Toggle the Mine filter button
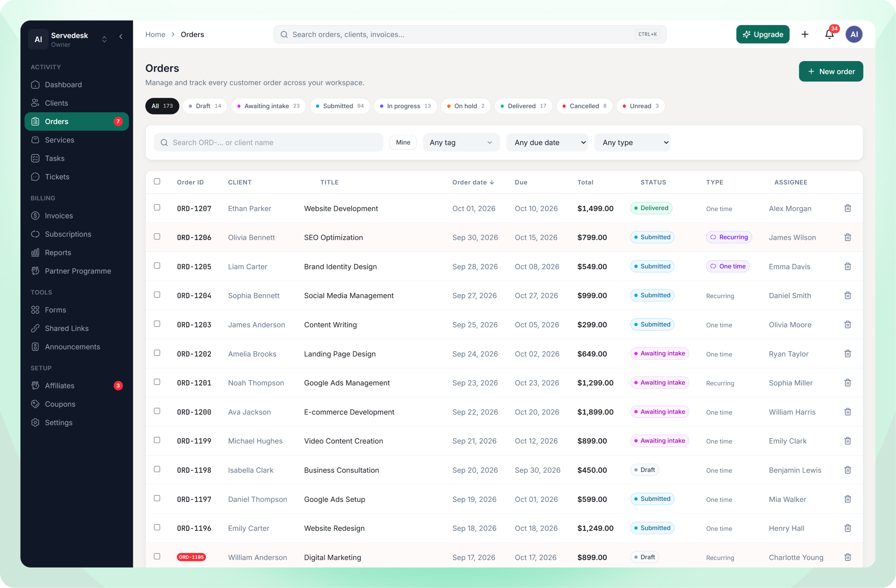The width and height of the screenshot is (896, 588). (403, 143)
